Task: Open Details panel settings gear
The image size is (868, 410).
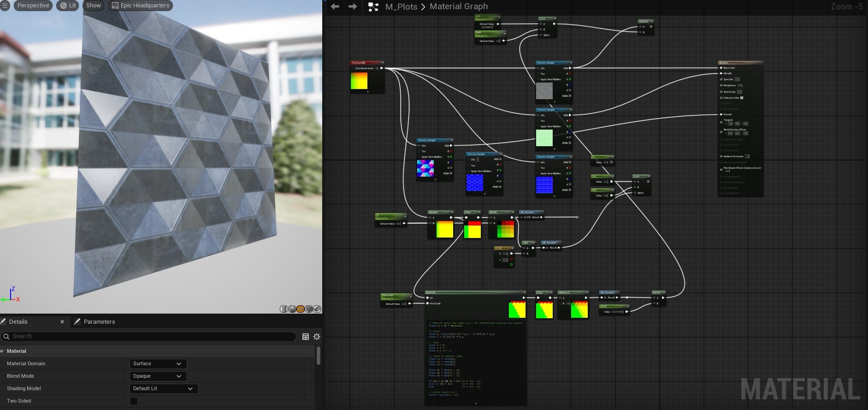Action: [317, 337]
